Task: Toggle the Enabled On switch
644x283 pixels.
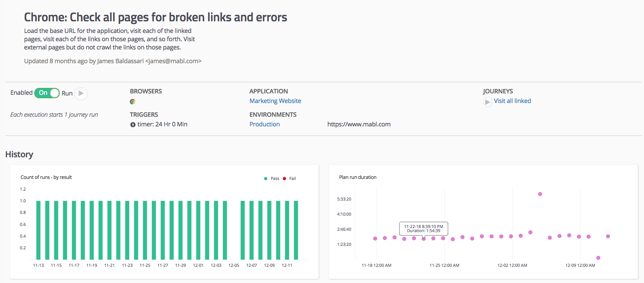Action: [x=47, y=93]
